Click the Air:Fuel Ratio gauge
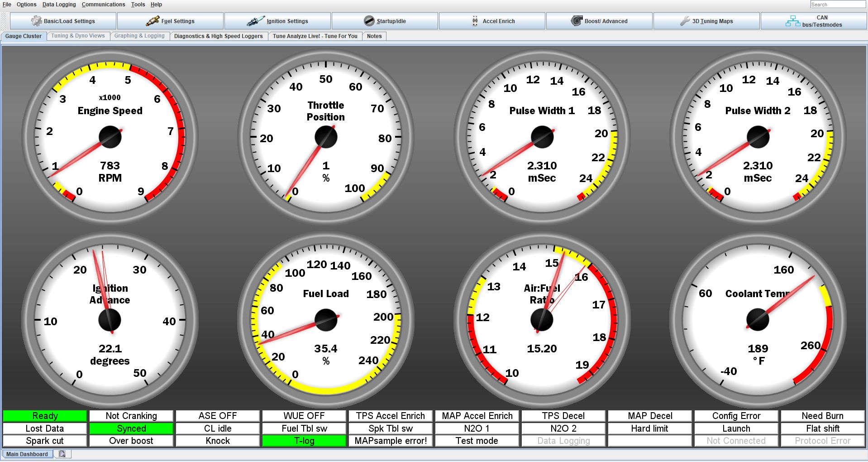The width and height of the screenshot is (868, 462). 542,320
